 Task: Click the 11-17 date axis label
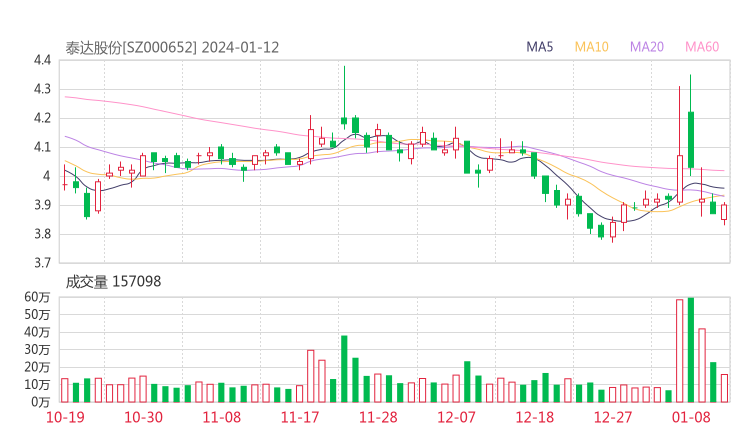pyautogui.click(x=300, y=417)
